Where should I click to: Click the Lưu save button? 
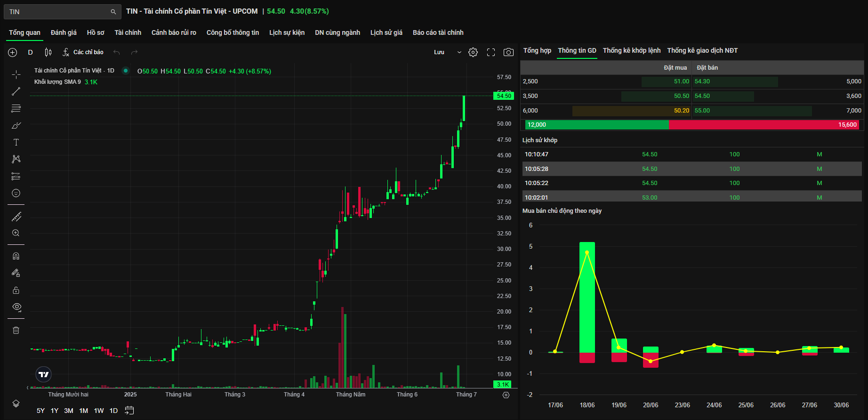pyautogui.click(x=439, y=52)
